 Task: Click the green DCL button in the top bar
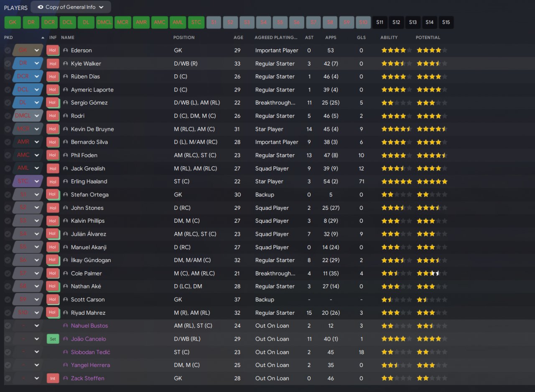[68, 23]
